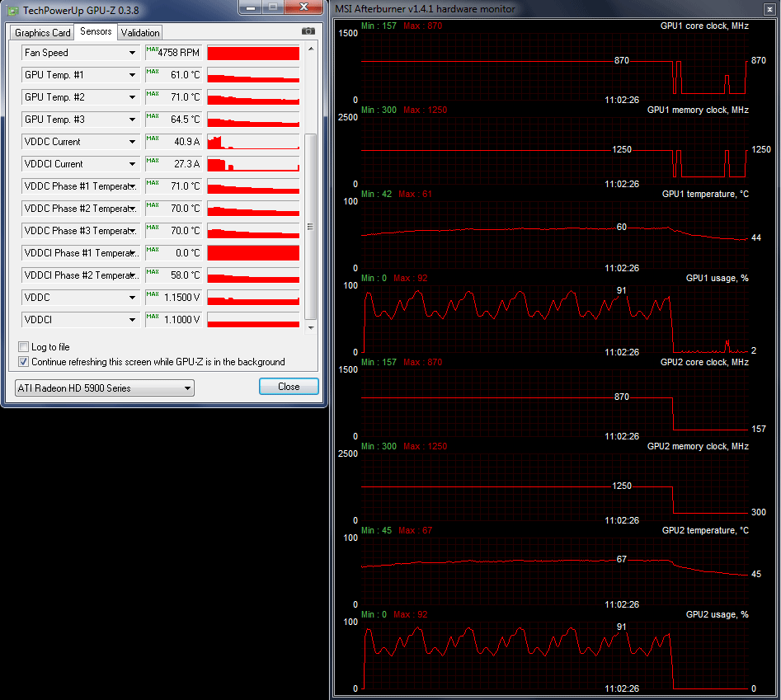
Task: Click the GPU2 temperature graph label
Action: click(x=705, y=531)
